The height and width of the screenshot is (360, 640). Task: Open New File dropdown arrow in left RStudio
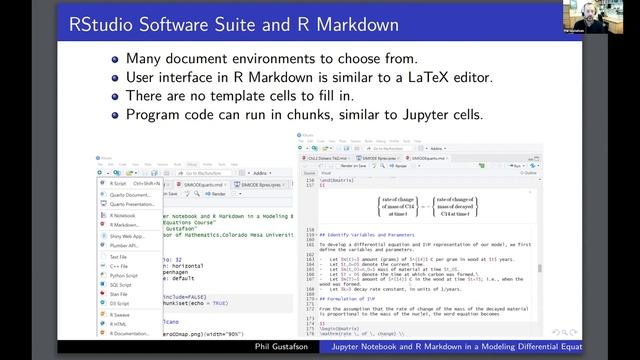[107, 173]
